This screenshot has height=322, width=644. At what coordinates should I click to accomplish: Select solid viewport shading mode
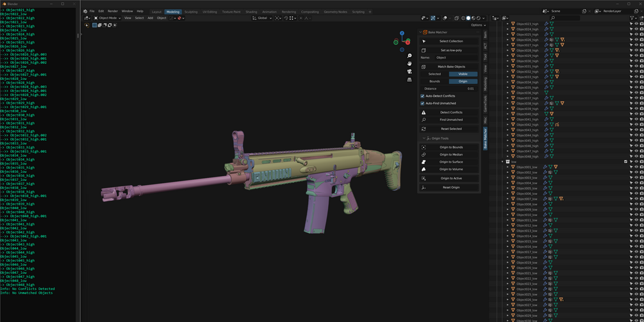[x=468, y=18]
